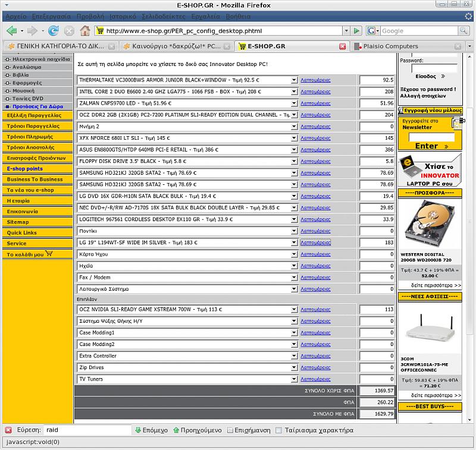Open the Επεξεργασία menu
This screenshot has height=450, width=476.
[x=51, y=17]
